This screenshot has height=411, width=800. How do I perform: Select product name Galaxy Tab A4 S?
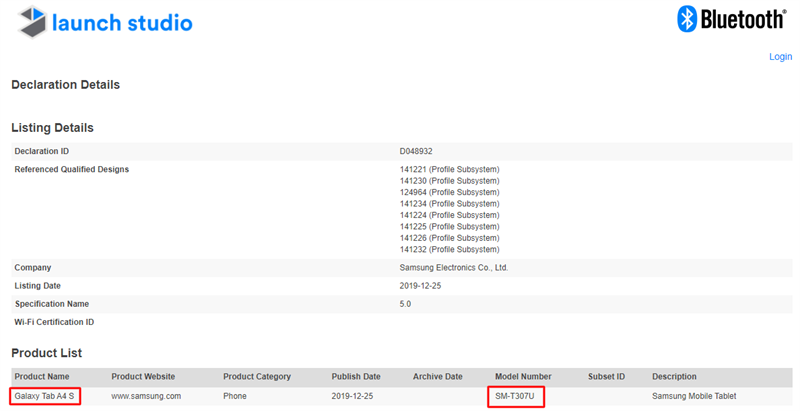pos(44,396)
